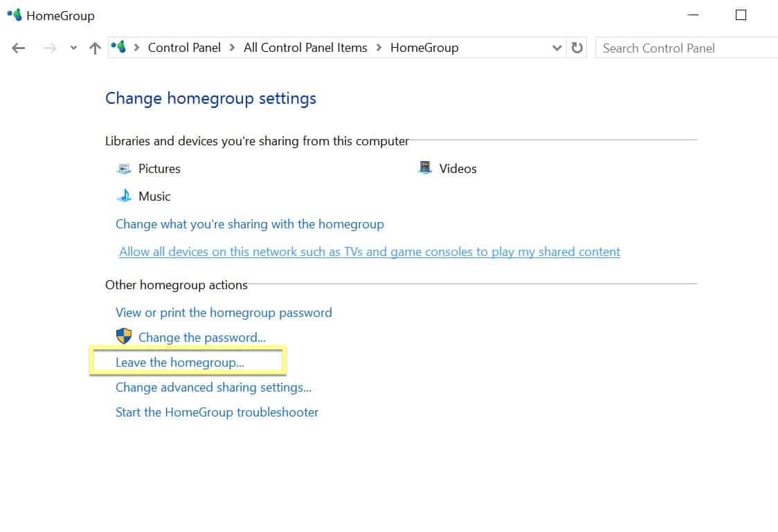Click the HomeGroup icon in address bar

coord(118,47)
